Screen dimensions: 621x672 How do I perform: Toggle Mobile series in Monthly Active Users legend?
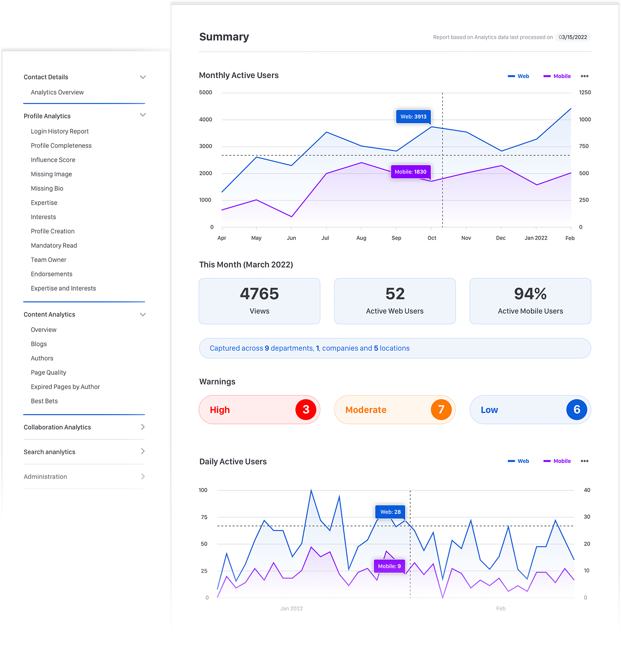[557, 76]
